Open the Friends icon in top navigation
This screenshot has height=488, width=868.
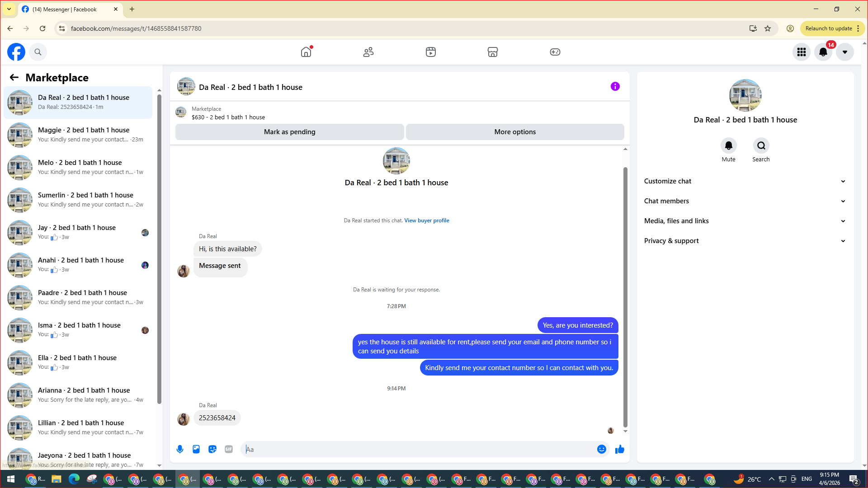pyautogui.click(x=368, y=52)
